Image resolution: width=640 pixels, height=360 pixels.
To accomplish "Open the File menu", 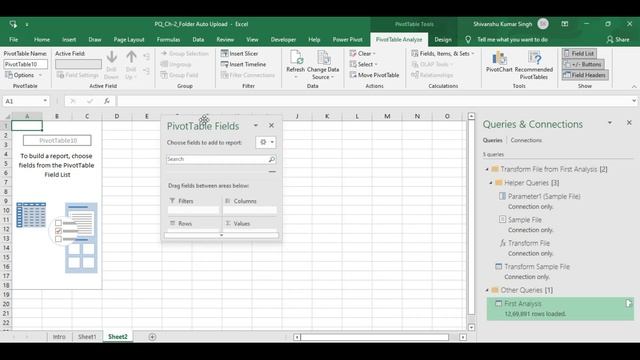I will (x=13, y=40).
